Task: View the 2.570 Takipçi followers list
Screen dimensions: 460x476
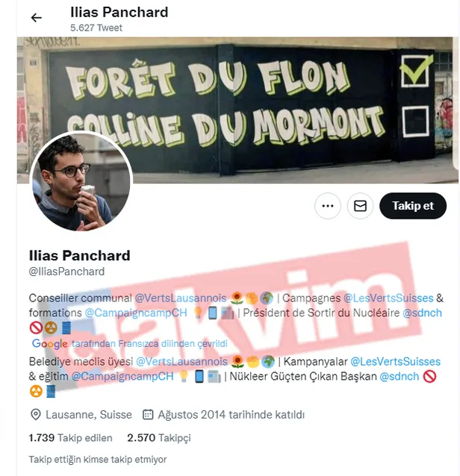Action: 159,438
